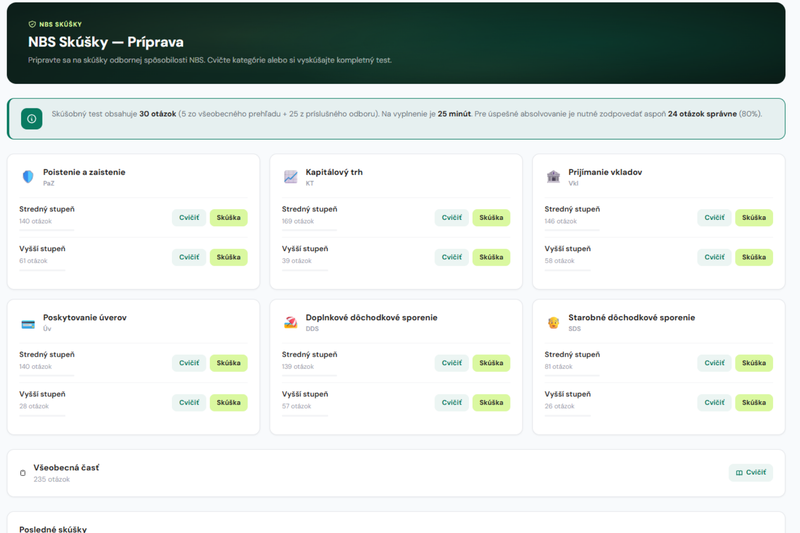Viewport: 800px width, 533px height.
Task: Start Skúška for Kapitálový trh Vyšší stupeň
Action: click(491, 257)
